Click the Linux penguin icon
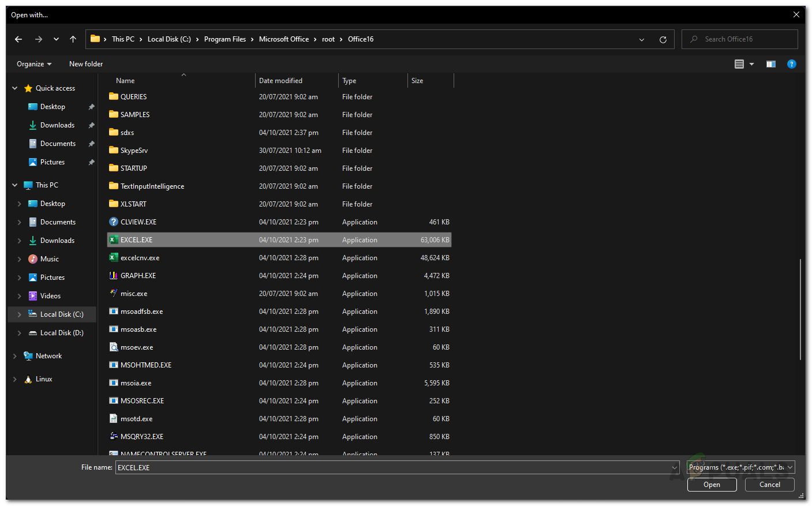812x506 pixels. tap(28, 379)
